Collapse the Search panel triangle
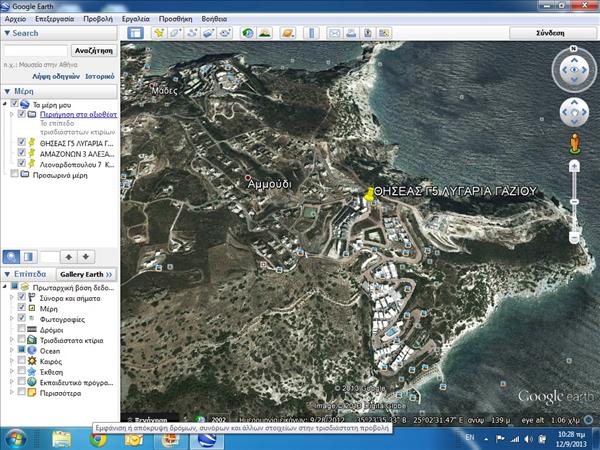 pos(7,33)
